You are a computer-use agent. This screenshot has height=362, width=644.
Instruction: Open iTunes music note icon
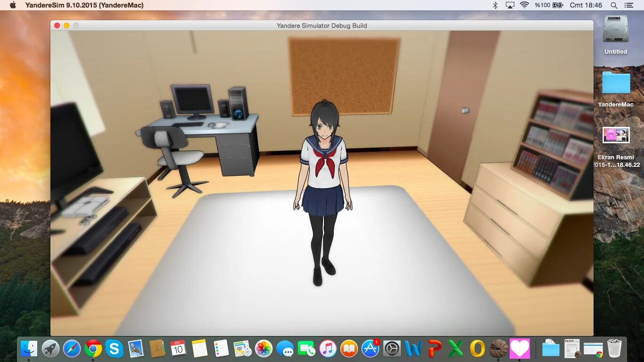point(328,349)
